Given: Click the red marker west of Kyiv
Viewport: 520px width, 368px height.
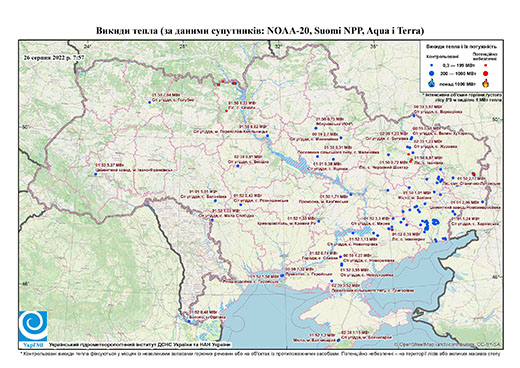Looking at the screenshot, I should (226, 111).
